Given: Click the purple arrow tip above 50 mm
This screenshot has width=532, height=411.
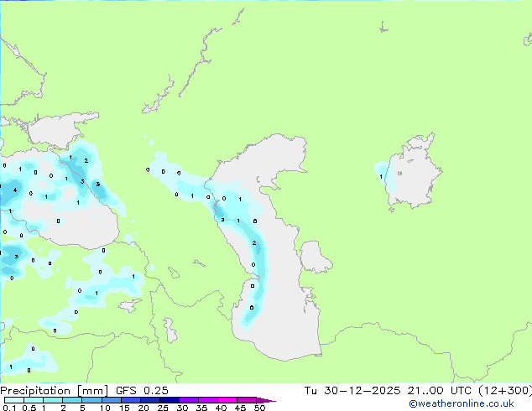Looking at the screenshot, I should [x=266, y=400].
